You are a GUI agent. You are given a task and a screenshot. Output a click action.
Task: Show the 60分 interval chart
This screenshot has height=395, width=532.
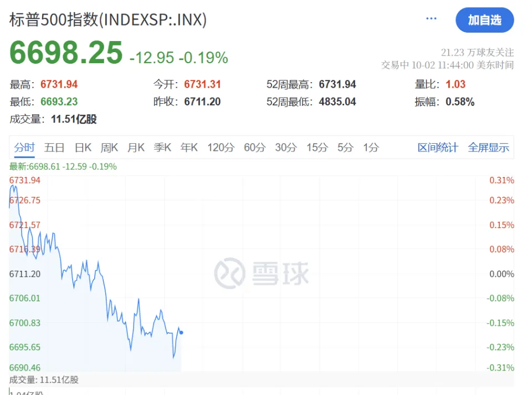point(255,148)
